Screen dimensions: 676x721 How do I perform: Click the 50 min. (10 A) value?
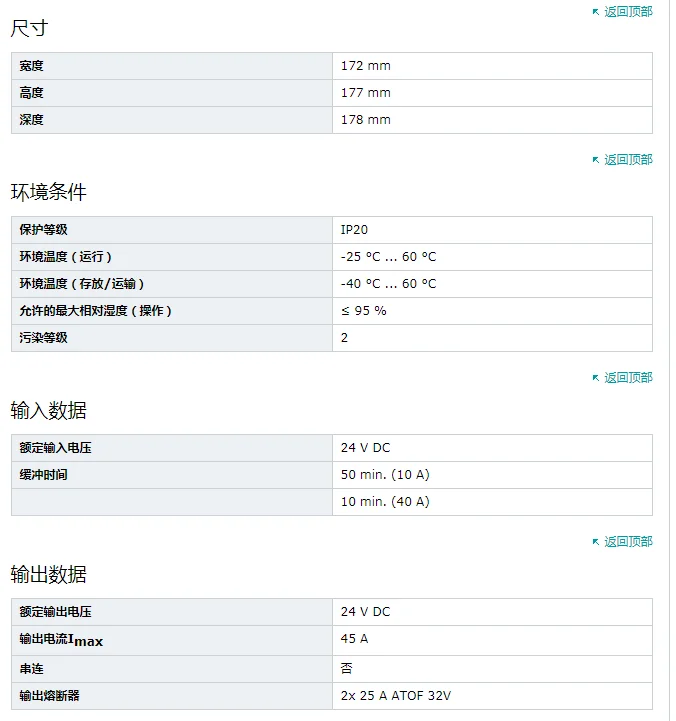point(385,475)
